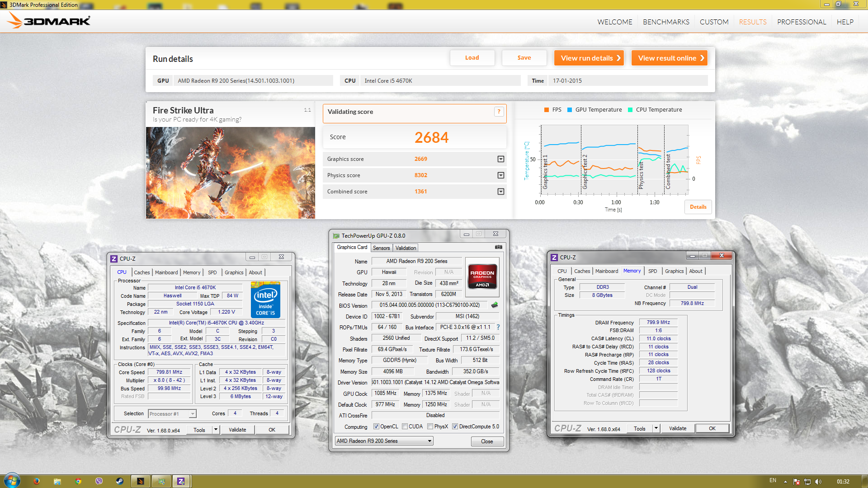Viewport: 868px width, 488px height.
Task: Open the SPD tab in right CPU-Z window
Action: point(652,271)
